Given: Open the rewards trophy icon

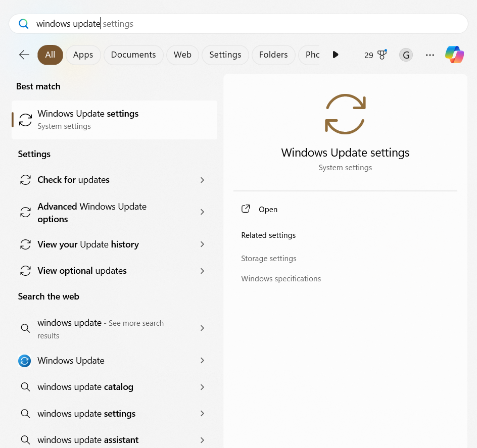Looking at the screenshot, I should coord(382,55).
